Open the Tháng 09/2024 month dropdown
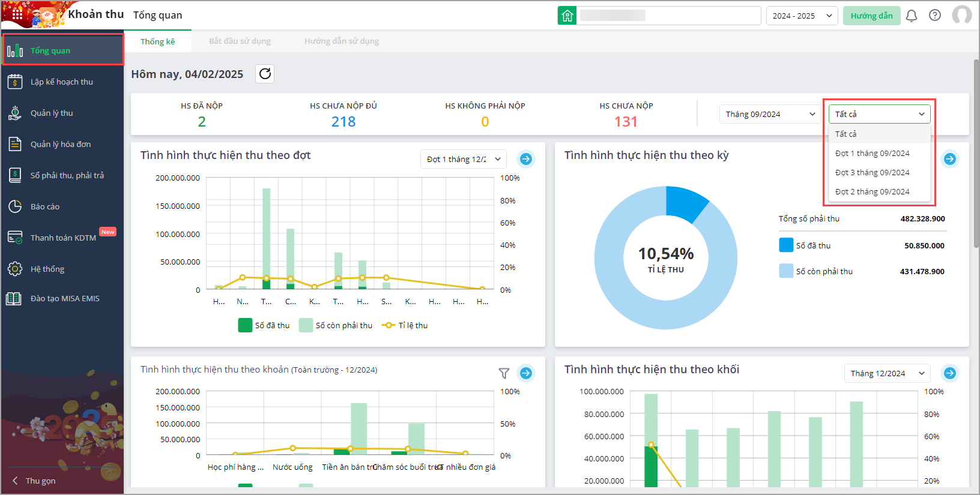 point(770,114)
